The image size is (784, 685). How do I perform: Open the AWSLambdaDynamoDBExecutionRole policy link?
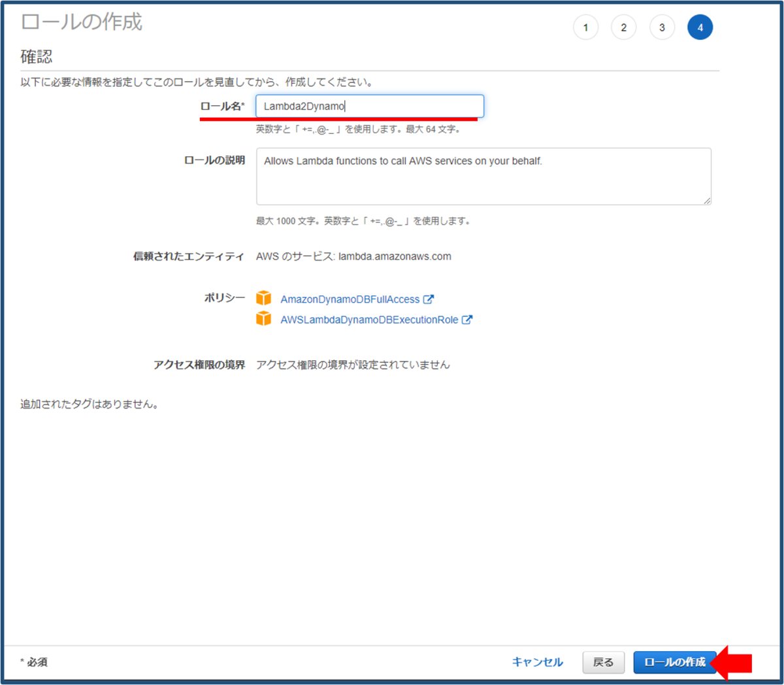click(369, 320)
